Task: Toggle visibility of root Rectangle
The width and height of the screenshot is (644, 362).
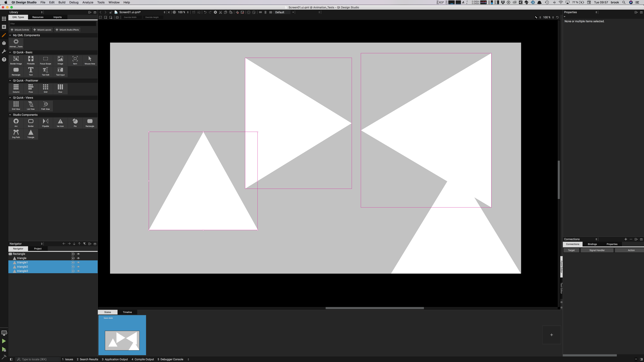Action: coord(78,254)
